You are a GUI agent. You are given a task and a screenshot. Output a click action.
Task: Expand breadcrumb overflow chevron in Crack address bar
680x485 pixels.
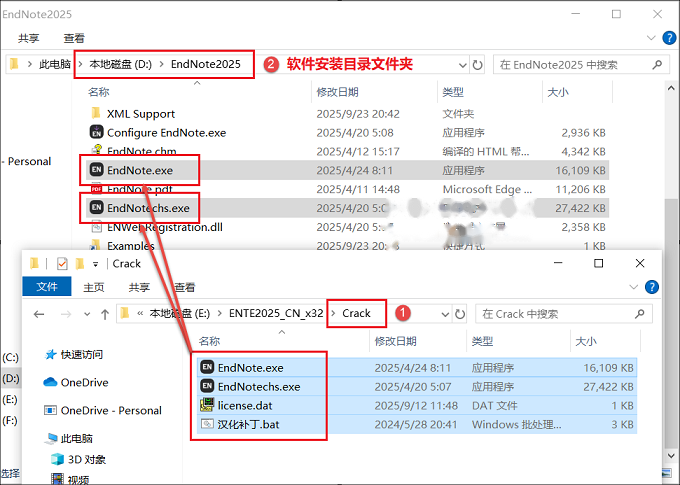tap(140, 313)
